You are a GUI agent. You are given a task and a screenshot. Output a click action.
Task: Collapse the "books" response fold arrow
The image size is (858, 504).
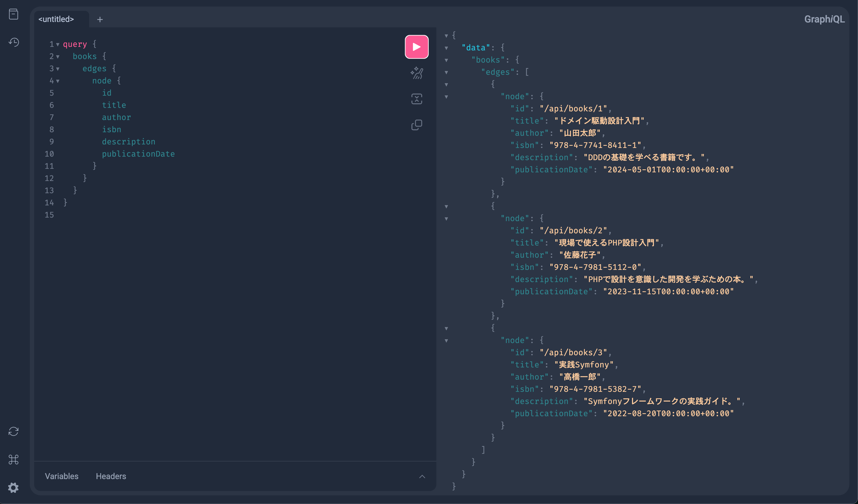click(x=446, y=60)
